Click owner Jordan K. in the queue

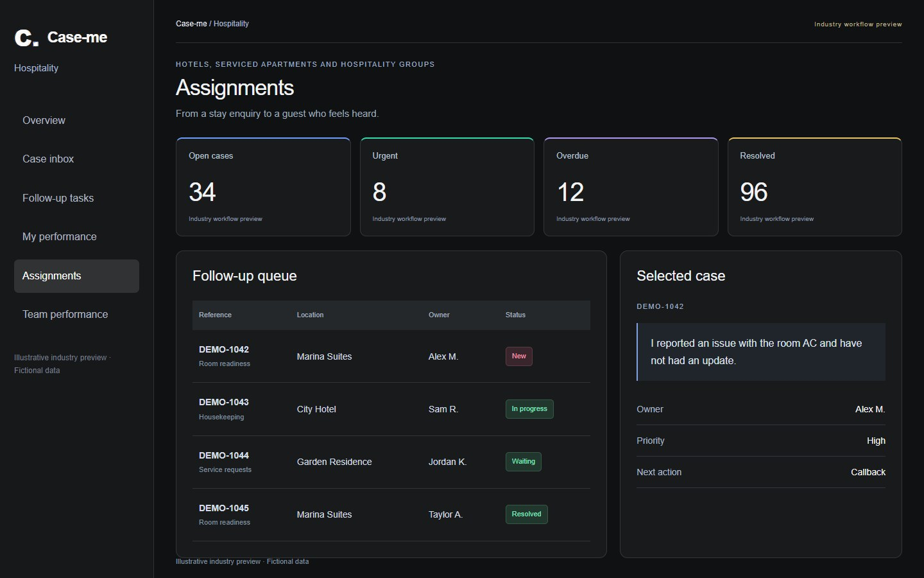tap(447, 462)
